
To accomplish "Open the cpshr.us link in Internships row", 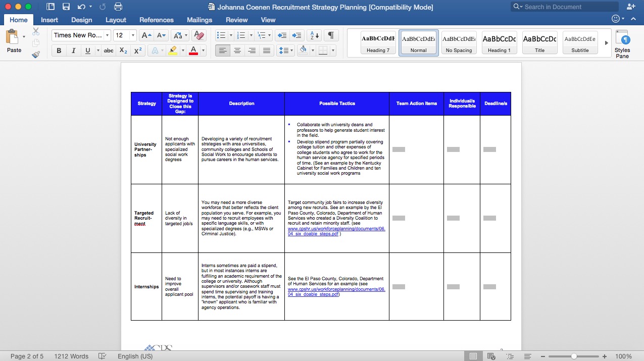I will click(336, 292).
